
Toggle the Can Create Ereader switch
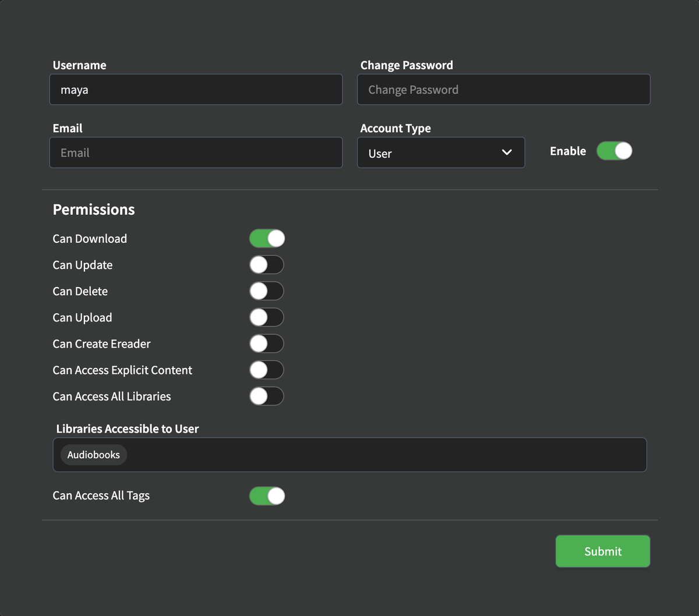pyautogui.click(x=267, y=344)
